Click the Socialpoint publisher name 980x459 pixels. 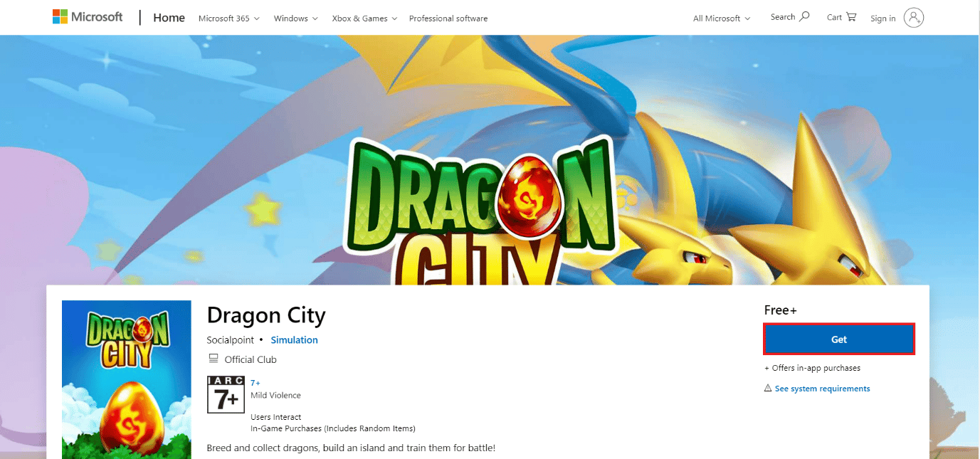(x=230, y=340)
